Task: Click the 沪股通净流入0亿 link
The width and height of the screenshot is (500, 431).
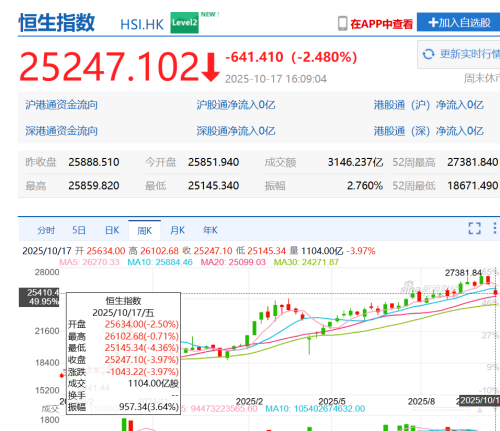Action: pos(236,105)
